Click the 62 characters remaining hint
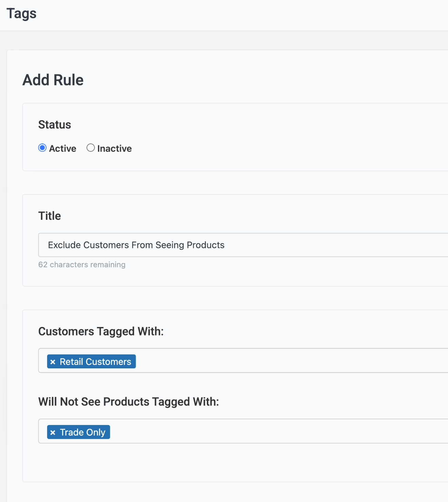Viewport: 448px width, 502px height. point(82,265)
